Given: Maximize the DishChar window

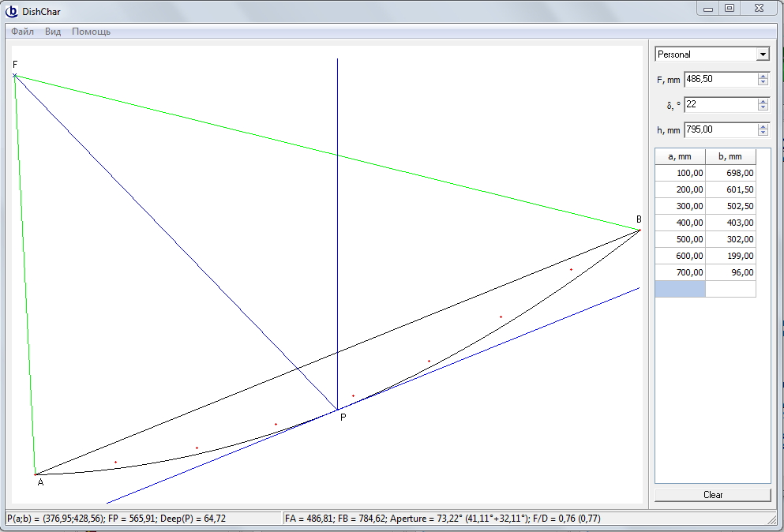Looking at the screenshot, I should 730,9.
